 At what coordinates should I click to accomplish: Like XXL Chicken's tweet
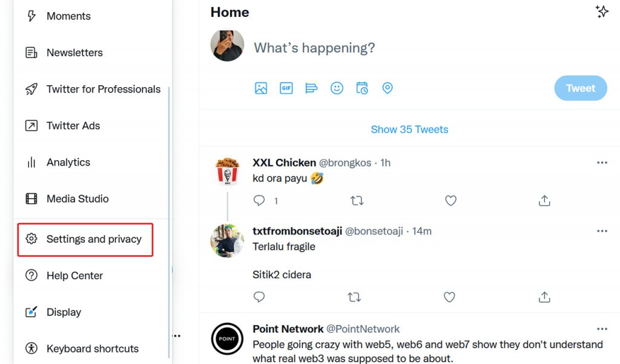click(x=450, y=200)
